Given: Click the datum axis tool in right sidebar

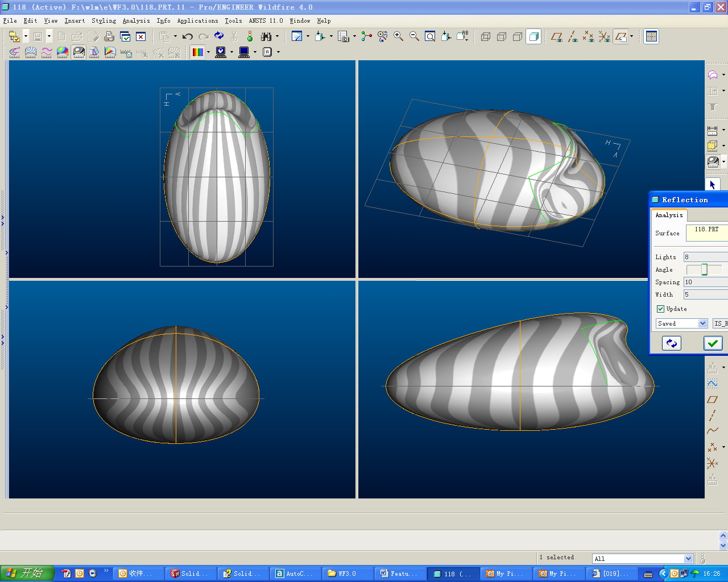Looking at the screenshot, I should click(x=712, y=415).
